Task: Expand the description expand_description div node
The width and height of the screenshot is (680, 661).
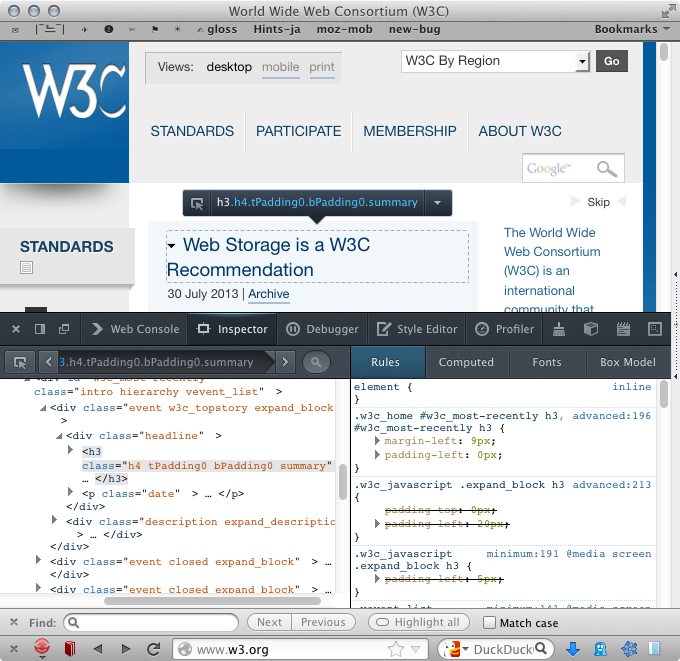Action: pos(55,521)
